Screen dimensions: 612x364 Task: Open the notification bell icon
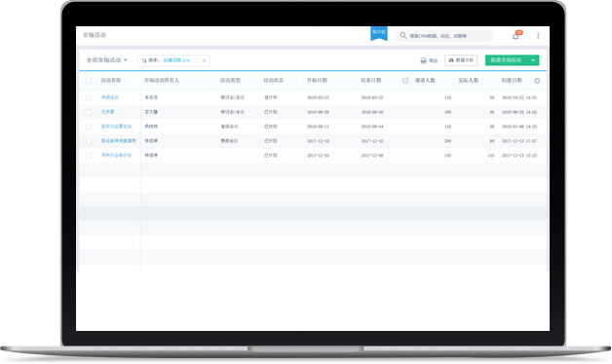click(516, 36)
